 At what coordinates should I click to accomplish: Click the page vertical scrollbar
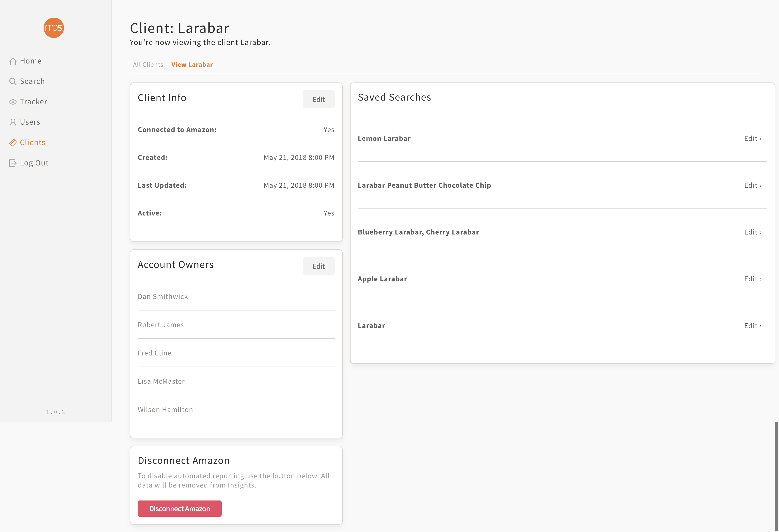coord(776,476)
